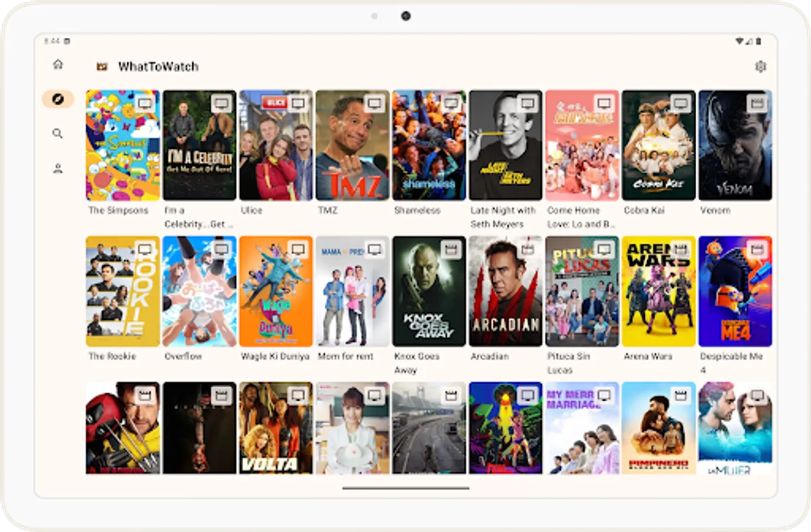
Task: Click the battery icon in status bar
Action: [758, 41]
